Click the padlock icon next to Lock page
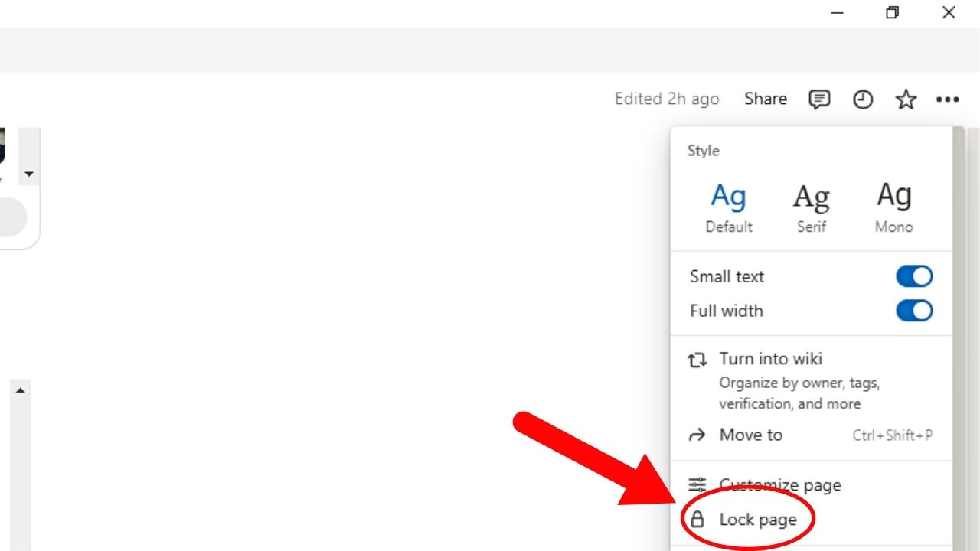 click(x=697, y=519)
